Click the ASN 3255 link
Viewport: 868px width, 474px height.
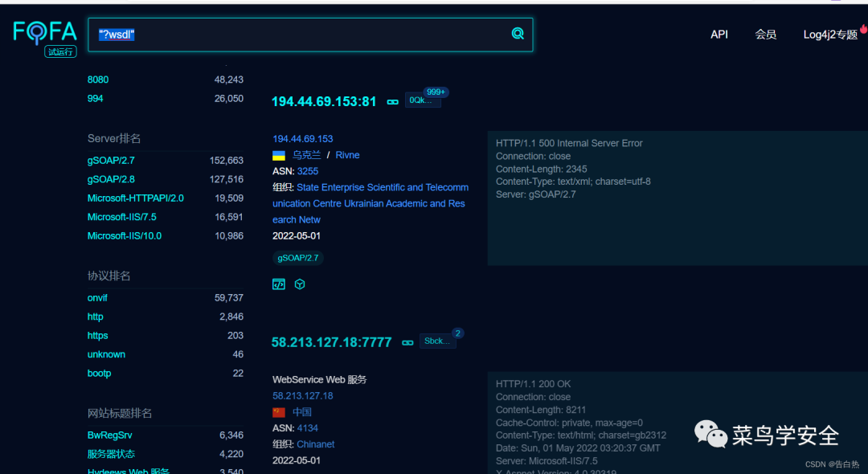[x=308, y=171]
